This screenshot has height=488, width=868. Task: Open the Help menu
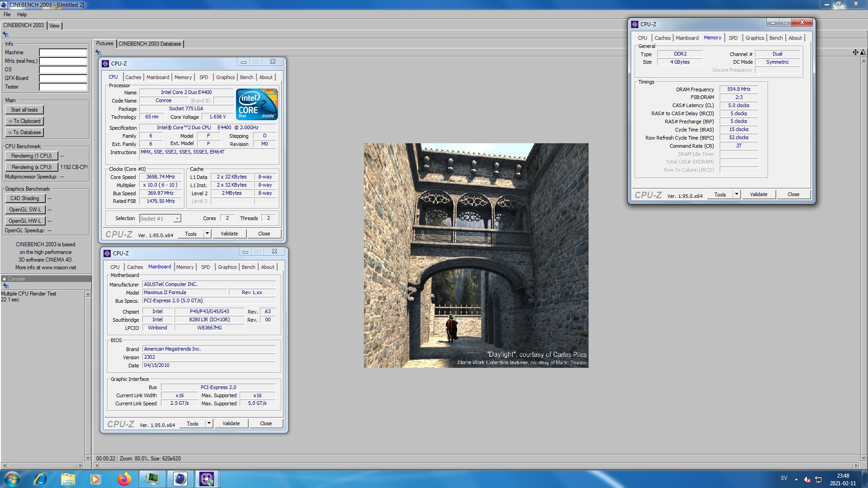click(x=22, y=14)
